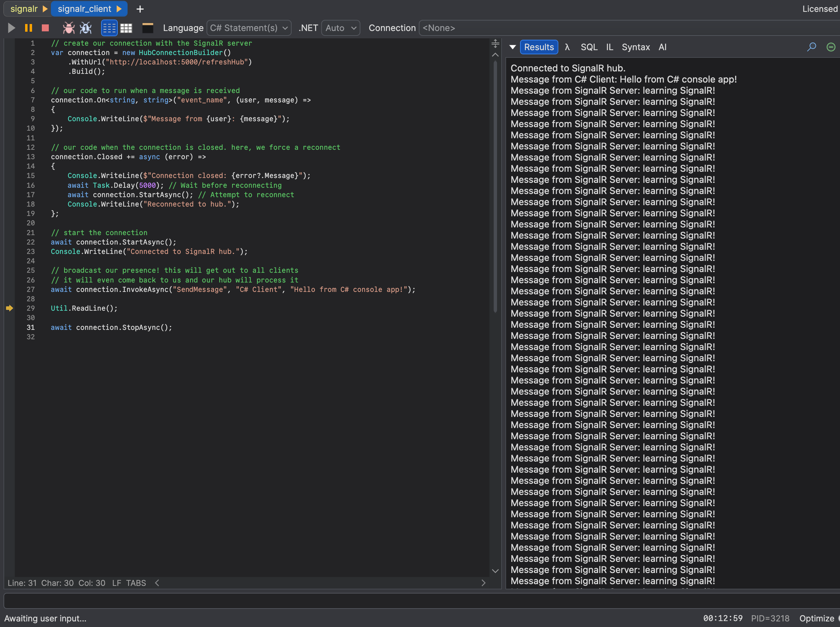This screenshot has width=840, height=627.
Task: Switch to the Syntax results tab
Action: pos(635,47)
